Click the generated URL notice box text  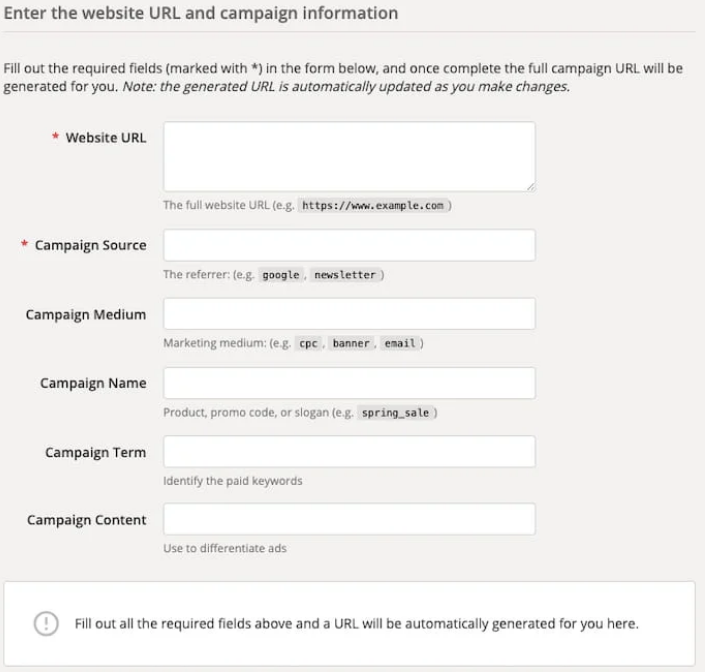[357, 624]
